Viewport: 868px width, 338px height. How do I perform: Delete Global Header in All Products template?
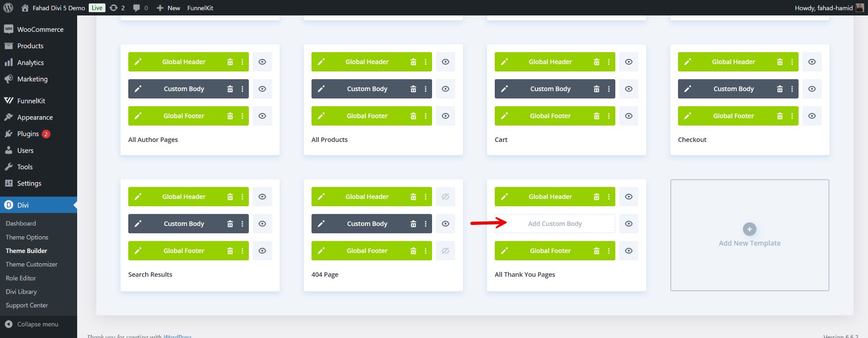[x=413, y=62]
